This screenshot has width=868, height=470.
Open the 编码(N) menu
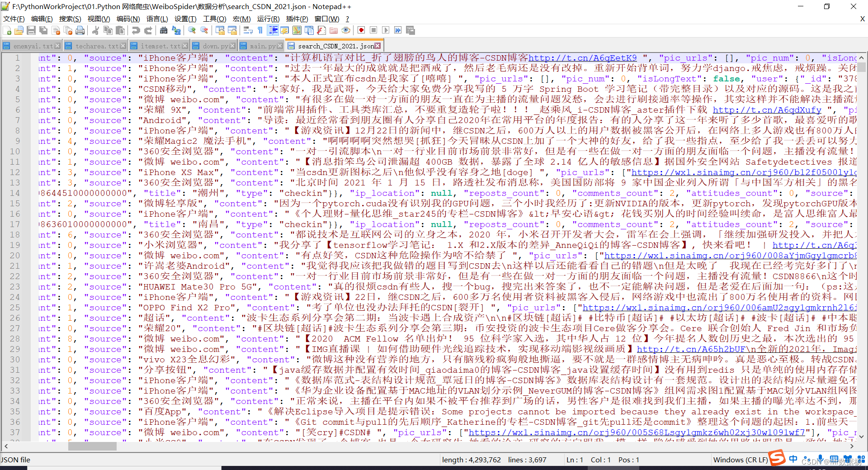pyautogui.click(x=128, y=19)
